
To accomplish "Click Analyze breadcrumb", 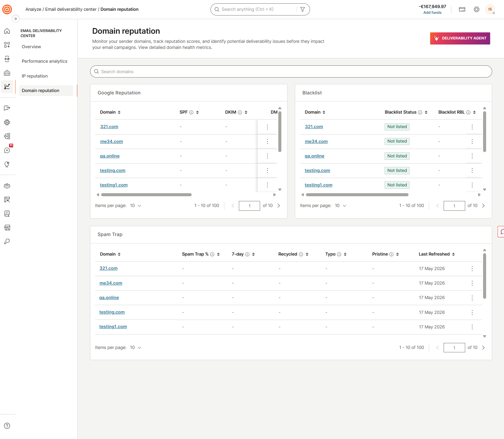I will coord(33,9).
